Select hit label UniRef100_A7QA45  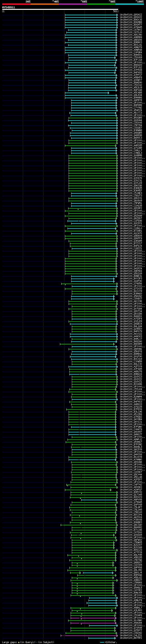click(x=131, y=27)
